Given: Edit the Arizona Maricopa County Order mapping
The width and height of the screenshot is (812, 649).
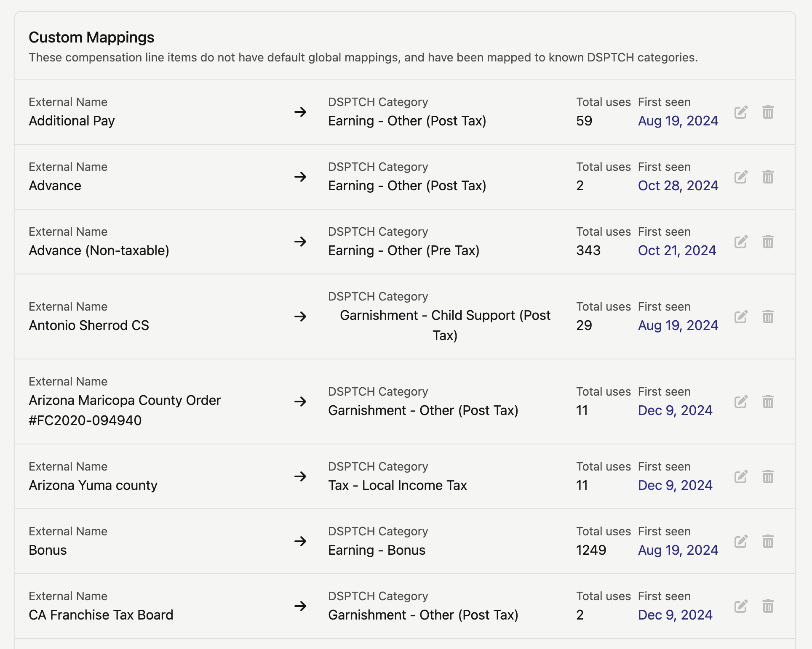Looking at the screenshot, I should point(741,402).
